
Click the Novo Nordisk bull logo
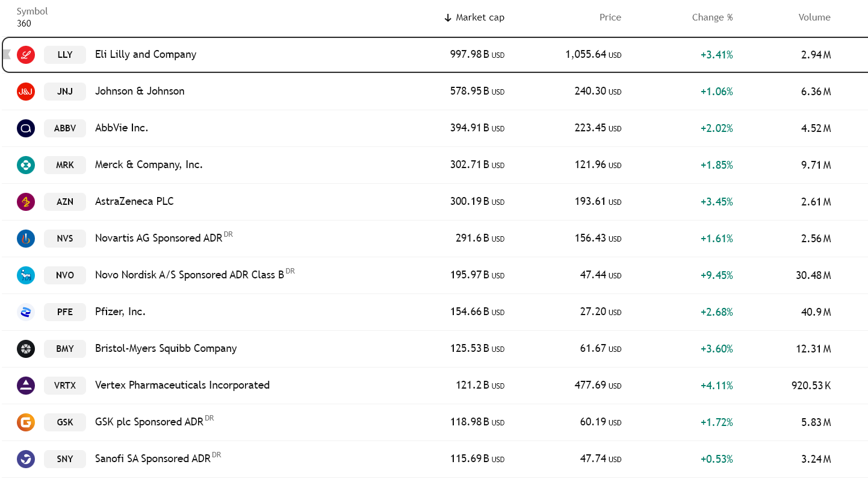[x=25, y=275]
